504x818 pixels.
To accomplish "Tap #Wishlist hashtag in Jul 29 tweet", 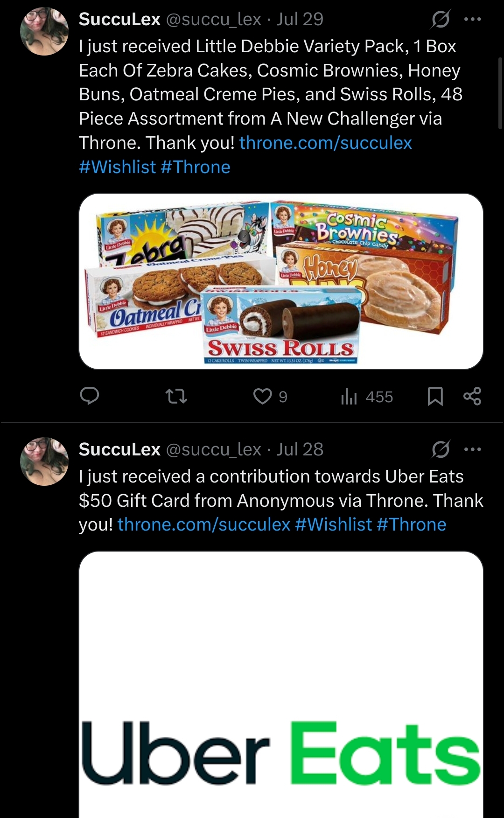I will click(118, 167).
